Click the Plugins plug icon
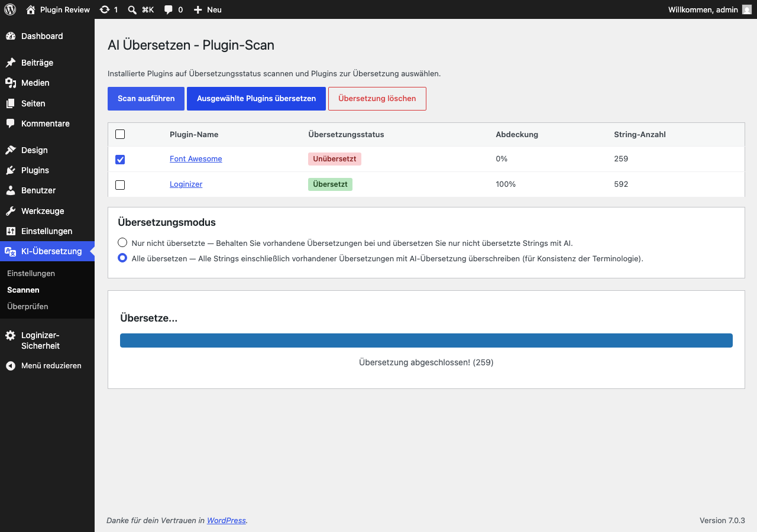 11,170
